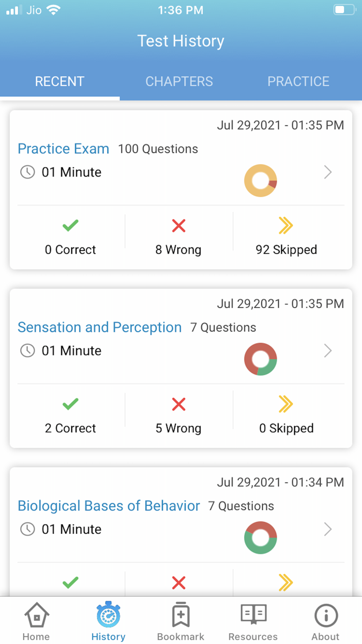Tap the Practice Exam donut chart
The height and width of the screenshot is (644, 362).
pyautogui.click(x=261, y=180)
